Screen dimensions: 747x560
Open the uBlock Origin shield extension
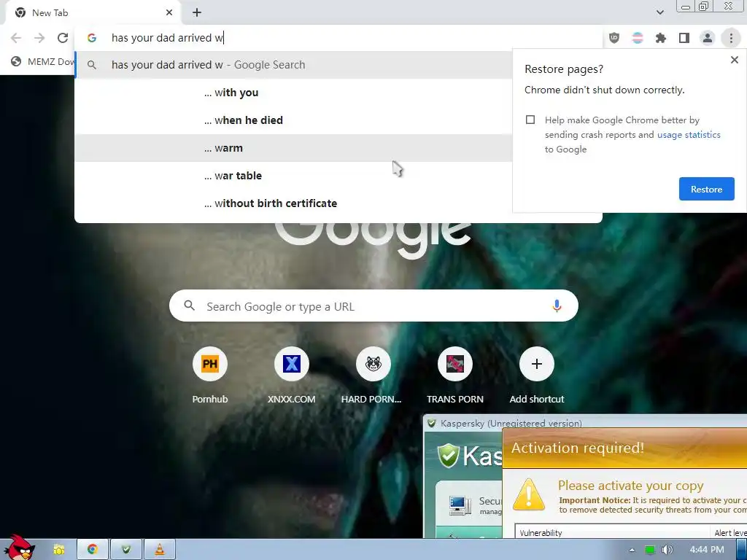[x=614, y=38]
